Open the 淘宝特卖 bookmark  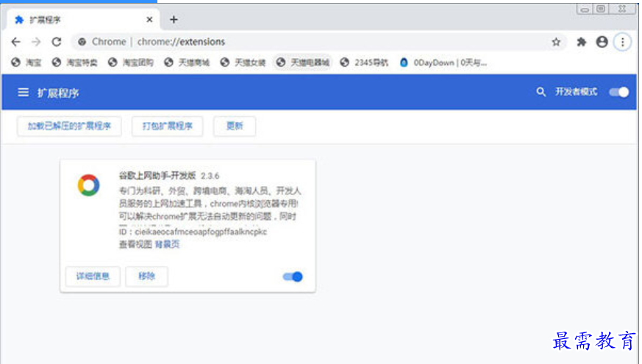click(74, 63)
